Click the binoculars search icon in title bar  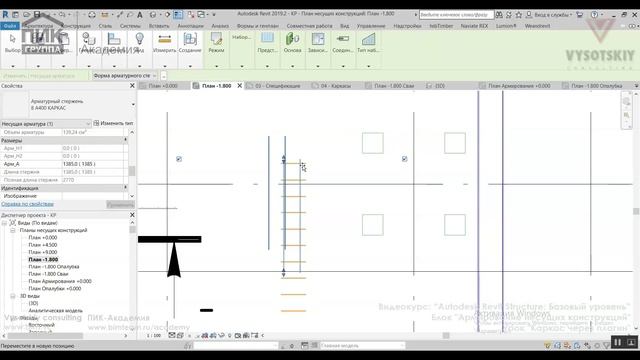point(499,15)
